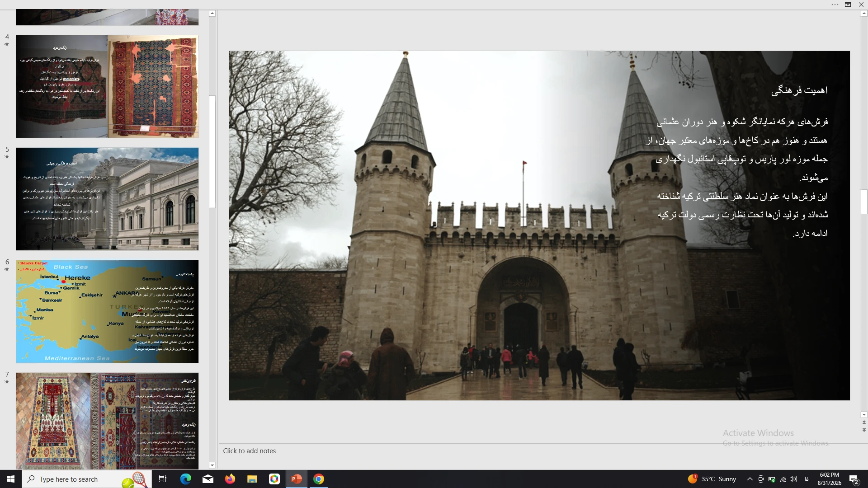The height and width of the screenshot is (488, 868).
Task: Go to the next slide using the double-down arrow
Action: click(864, 430)
